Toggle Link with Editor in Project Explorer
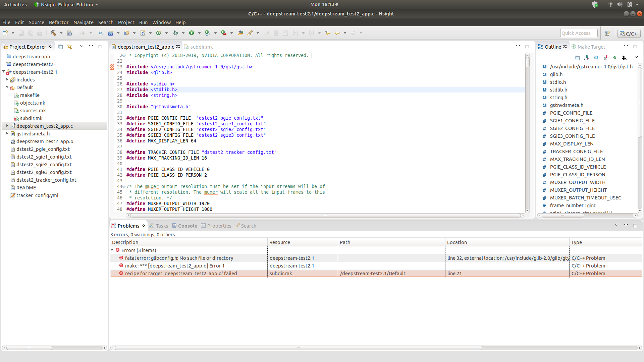 (x=70, y=47)
